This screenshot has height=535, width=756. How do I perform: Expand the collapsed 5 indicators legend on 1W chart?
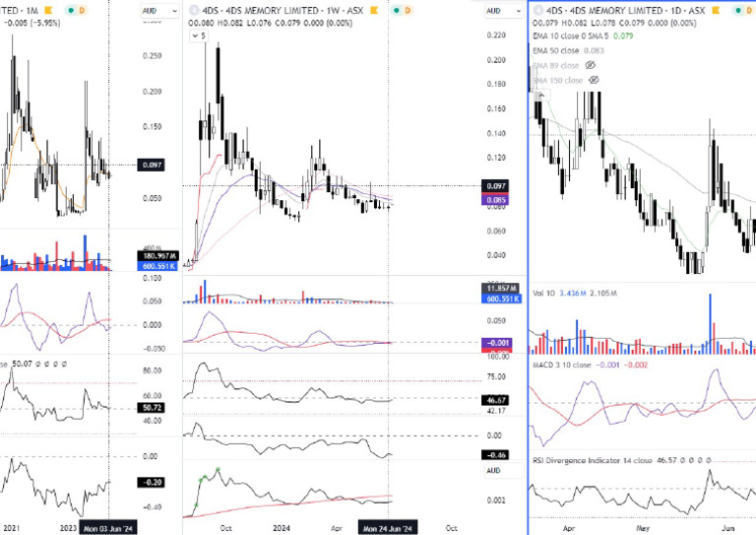point(198,35)
